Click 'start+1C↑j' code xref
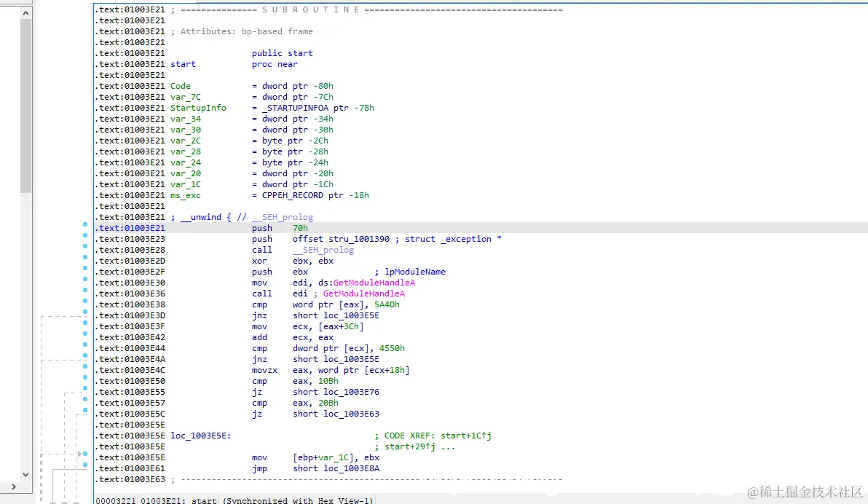This screenshot has height=504, width=868. tap(465, 436)
